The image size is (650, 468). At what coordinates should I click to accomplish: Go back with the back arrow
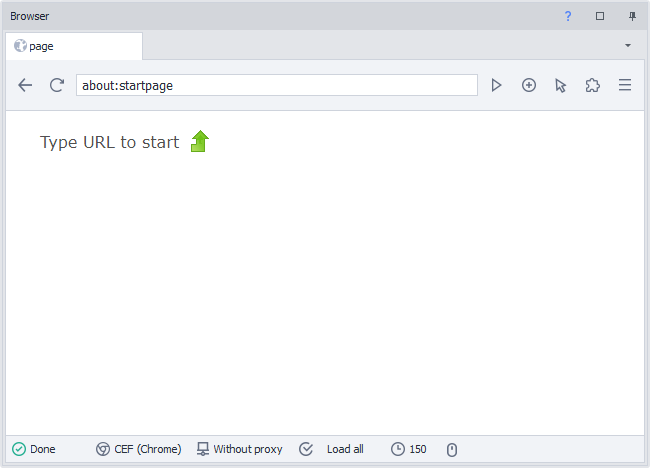pyautogui.click(x=25, y=86)
